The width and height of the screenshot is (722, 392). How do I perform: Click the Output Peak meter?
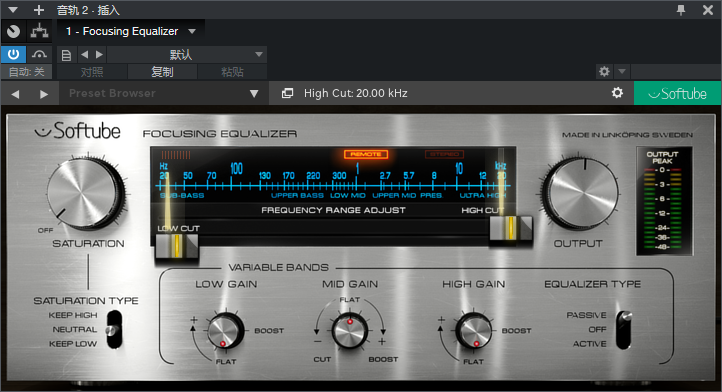click(x=664, y=201)
